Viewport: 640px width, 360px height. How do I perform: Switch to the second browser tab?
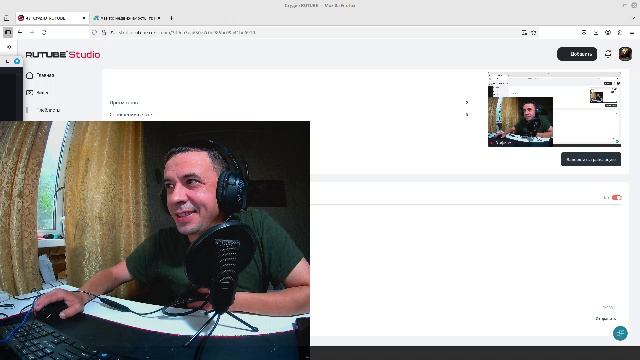(127, 18)
